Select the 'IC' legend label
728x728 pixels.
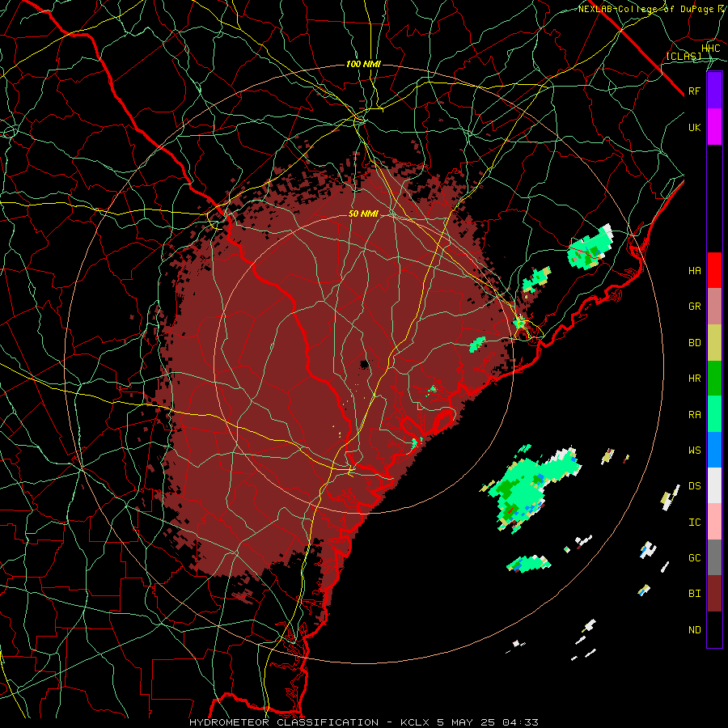click(x=694, y=523)
